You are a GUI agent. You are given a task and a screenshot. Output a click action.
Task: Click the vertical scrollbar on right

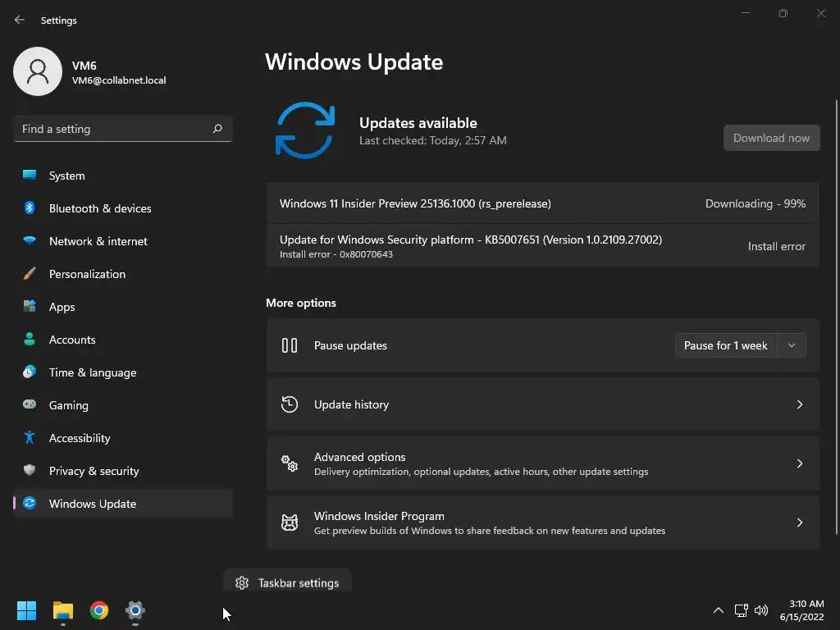[836, 316]
